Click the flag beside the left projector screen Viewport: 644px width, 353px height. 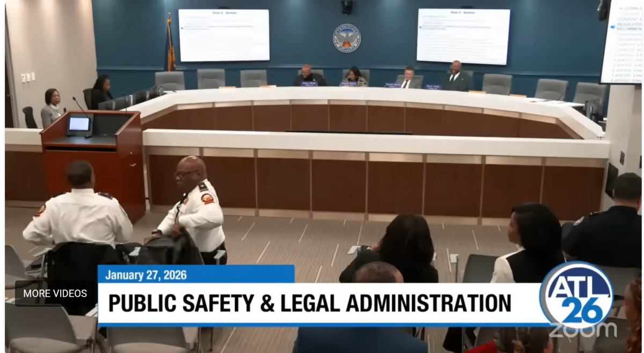tap(170, 45)
